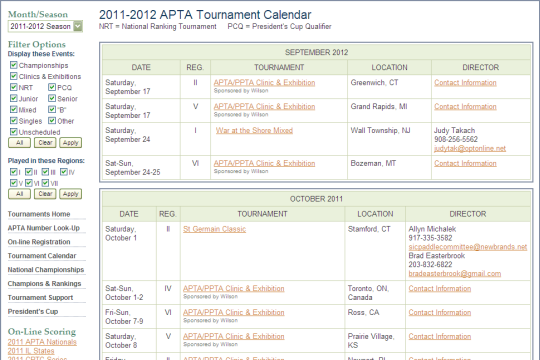Click Apply button under event filters

(x=71, y=143)
